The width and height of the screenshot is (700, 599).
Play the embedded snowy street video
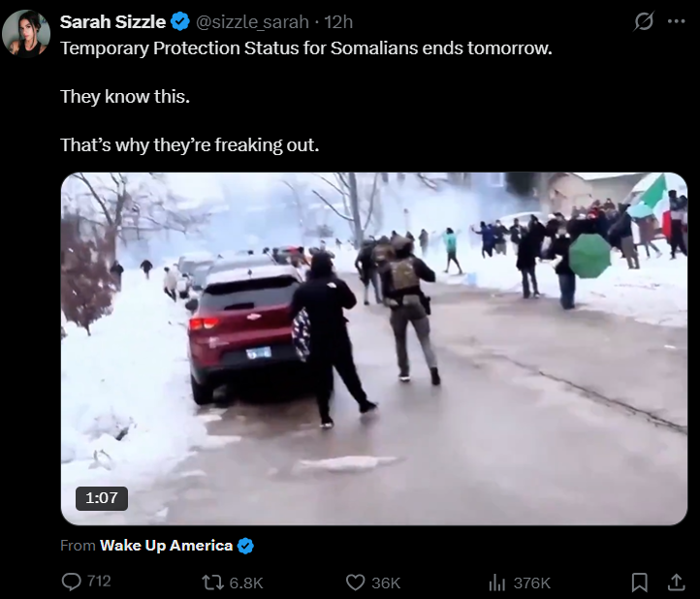pyautogui.click(x=374, y=349)
